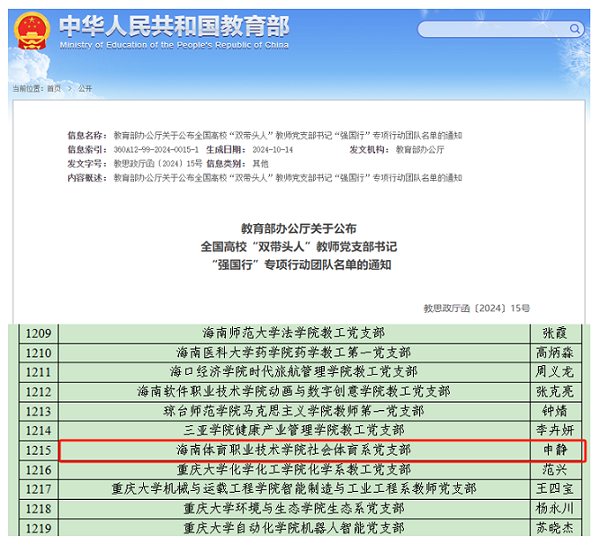Click row number 1215
The image size is (600, 544).
[x=38, y=450]
